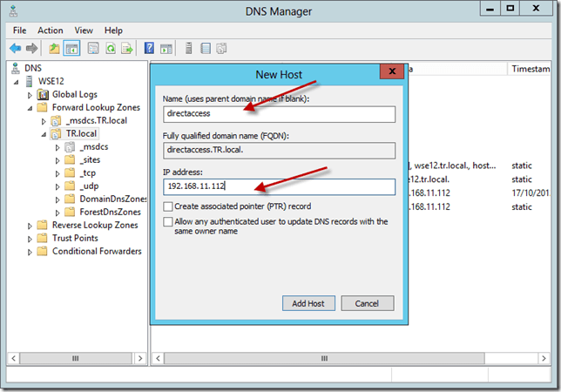Collapse the Forward Lookup Zones node

point(32,107)
